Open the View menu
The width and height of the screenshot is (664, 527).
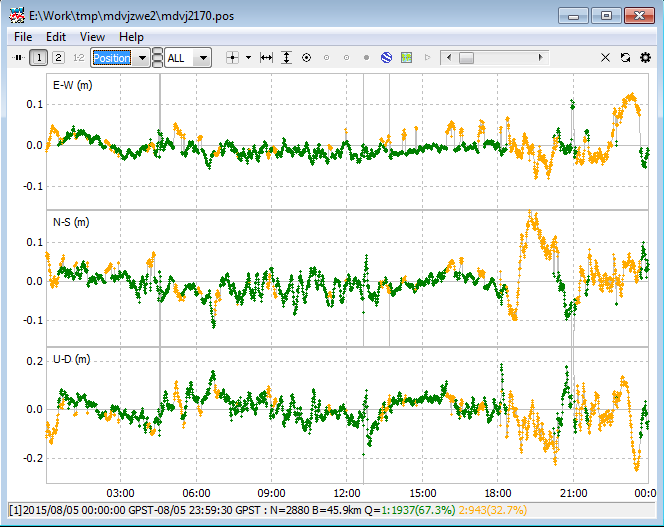point(92,37)
